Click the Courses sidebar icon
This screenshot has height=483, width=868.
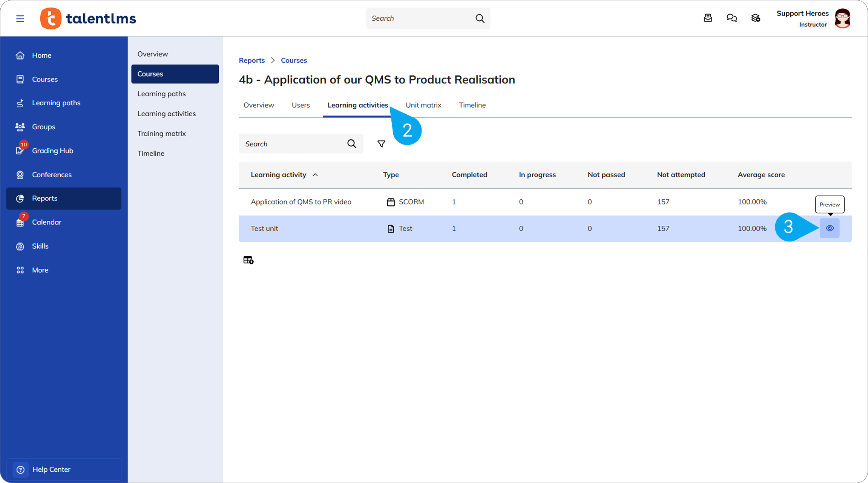[20, 79]
